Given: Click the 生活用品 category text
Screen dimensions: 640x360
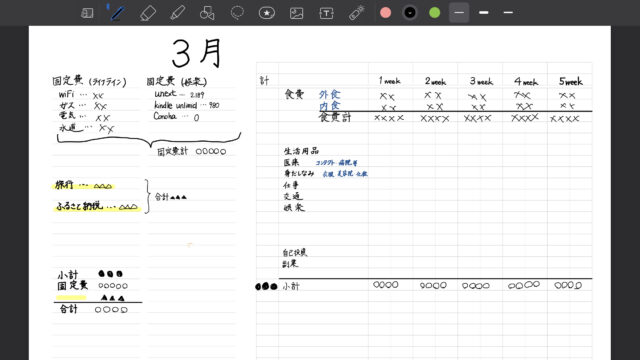Looking at the screenshot, I should (x=301, y=151).
